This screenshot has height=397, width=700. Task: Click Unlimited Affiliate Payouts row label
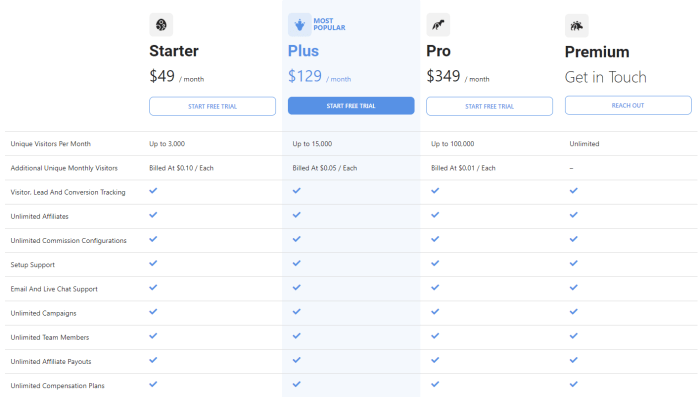coord(51,361)
